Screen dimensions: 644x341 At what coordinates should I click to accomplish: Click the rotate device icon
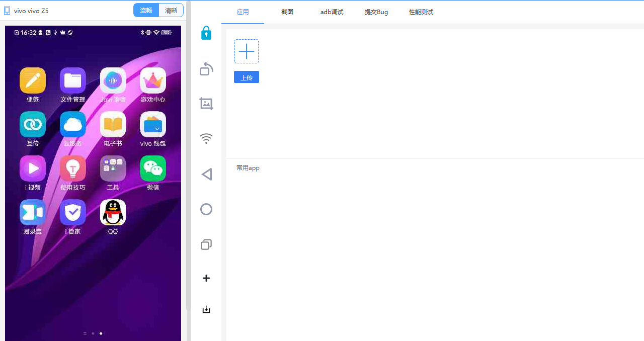(x=206, y=69)
